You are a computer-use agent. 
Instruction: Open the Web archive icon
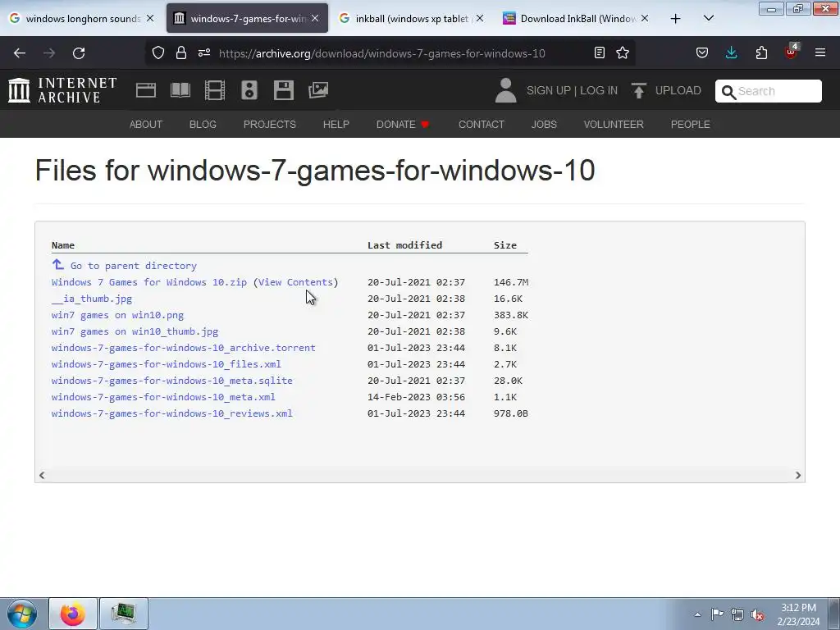tap(146, 90)
